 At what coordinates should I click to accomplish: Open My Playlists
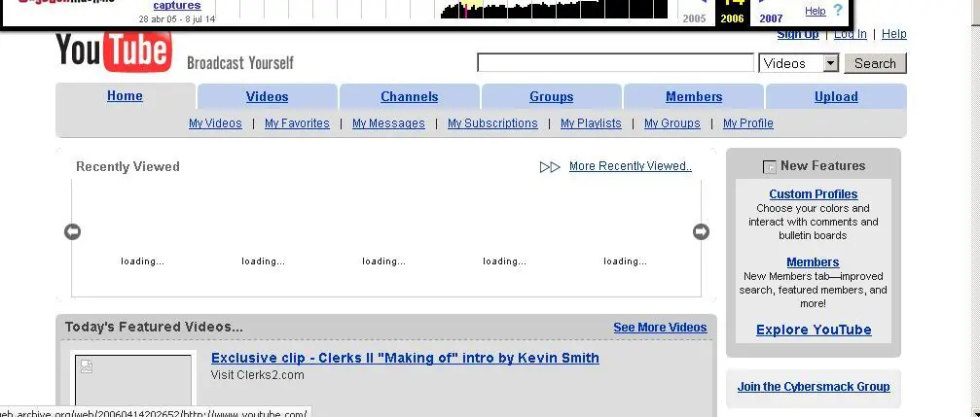[x=592, y=123]
